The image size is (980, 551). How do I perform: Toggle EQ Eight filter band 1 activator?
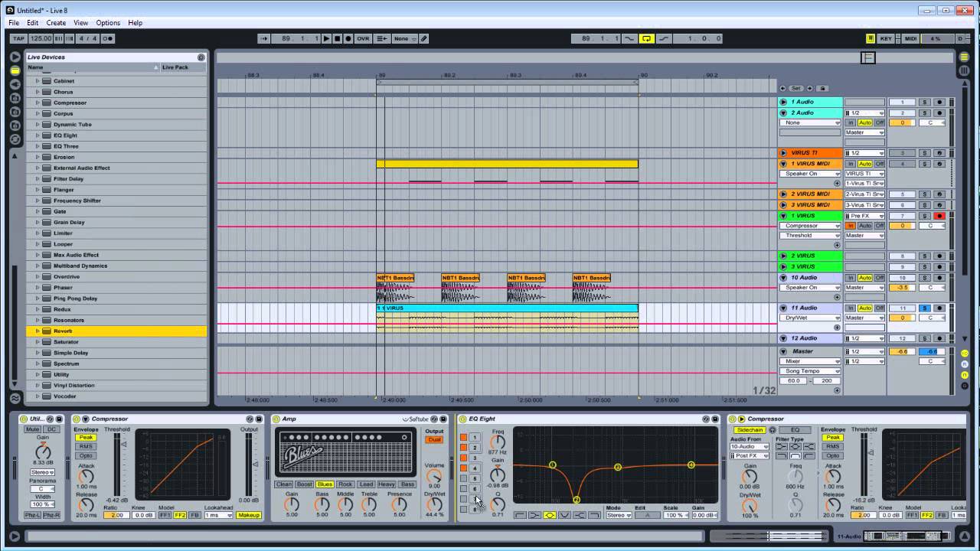coord(463,437)
